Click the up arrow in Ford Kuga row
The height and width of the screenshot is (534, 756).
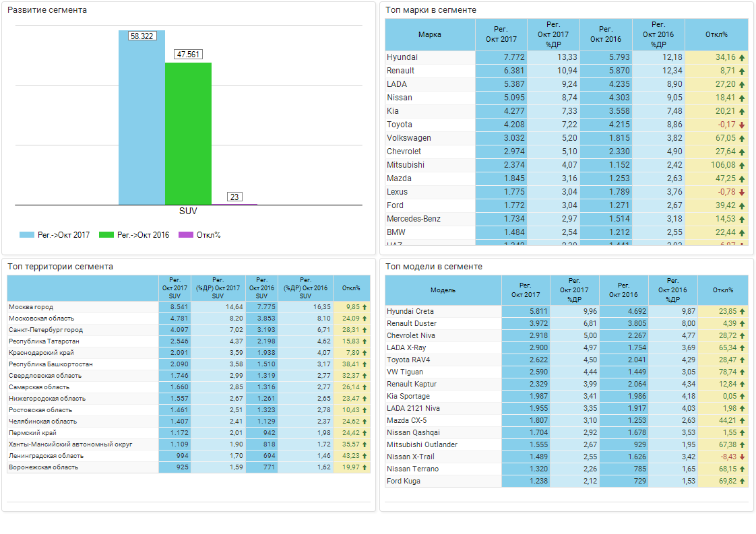742,481
